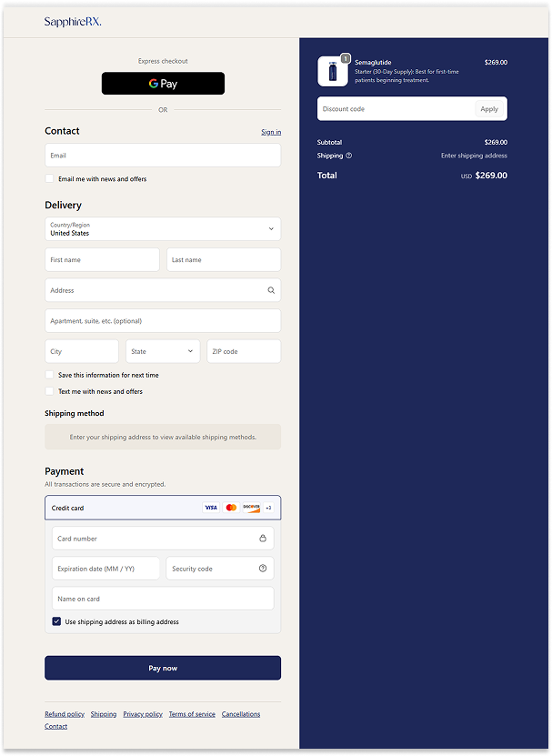Open the Country/Region dropdown
This screenshot has height=756, width=552.
click(163, 229)
